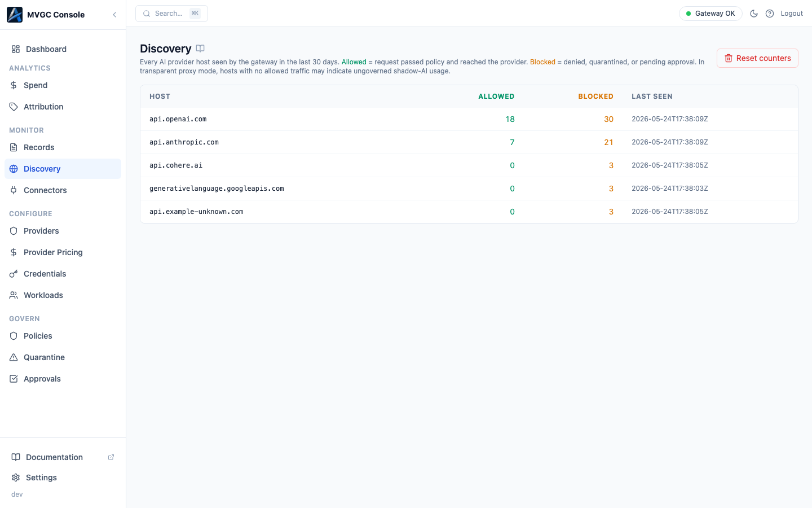812x508 pixels.
Task: Select Connectors in the sidebar
Action: [x=63, y=190]
